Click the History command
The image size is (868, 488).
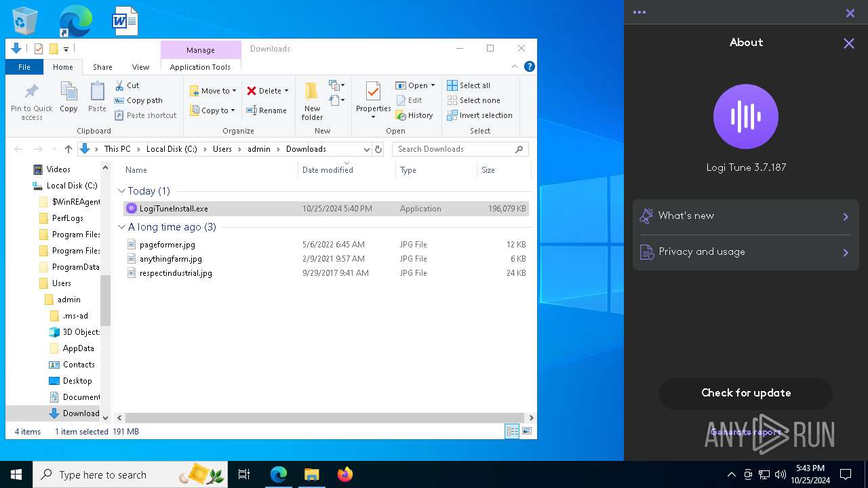click(x=414, y=115)
